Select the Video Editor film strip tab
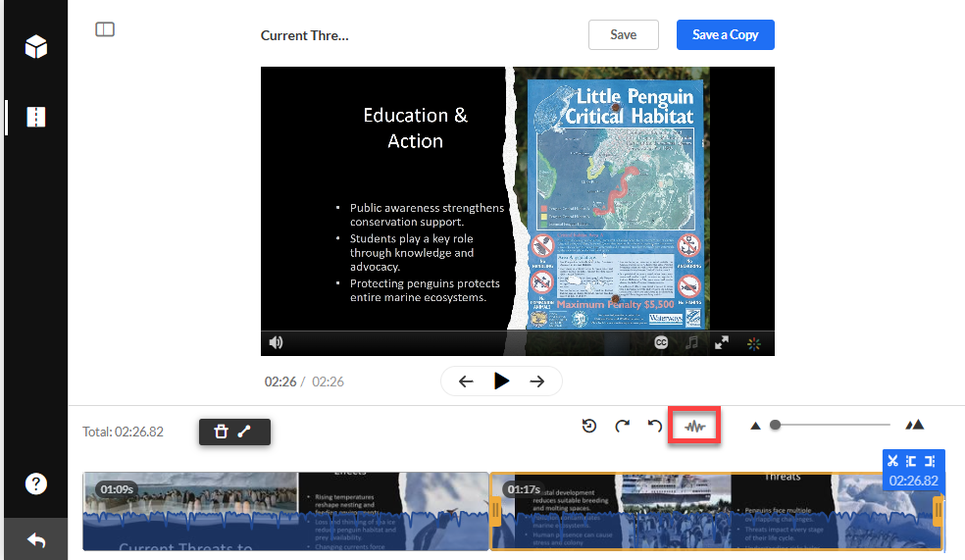965x560 pixels. point(35,117)
